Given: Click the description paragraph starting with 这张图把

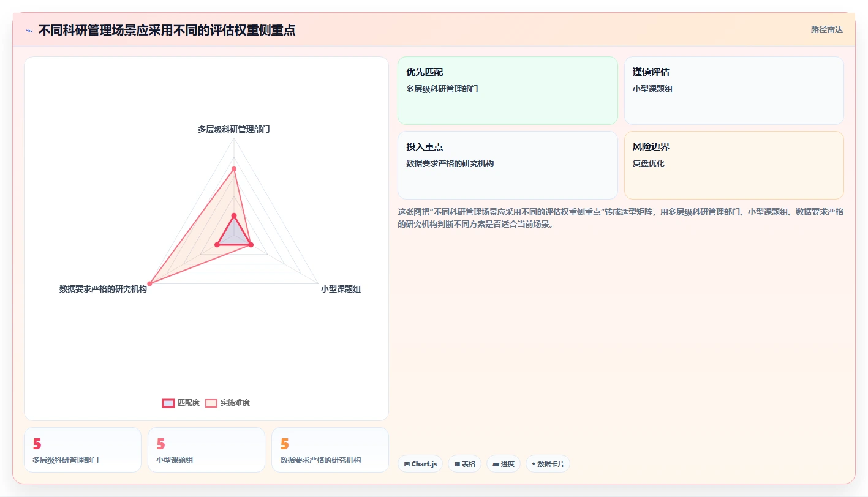Looking at the screenshot, I should [x=621, y=218].
